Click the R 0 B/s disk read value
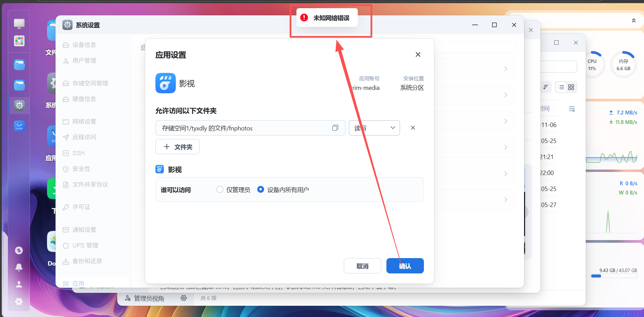The height and width of the screenshot is (317, 644). [628, 184]
